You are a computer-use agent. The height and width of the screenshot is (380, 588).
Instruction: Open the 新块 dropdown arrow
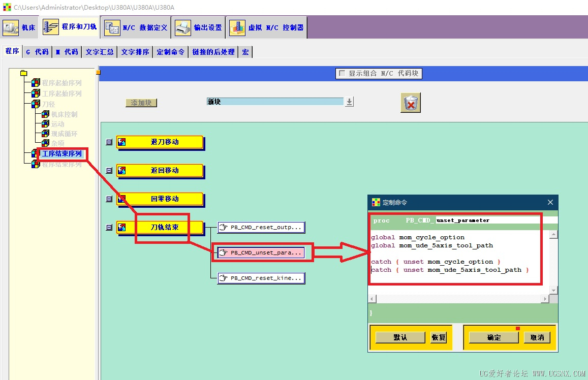[x=349, y=102]
